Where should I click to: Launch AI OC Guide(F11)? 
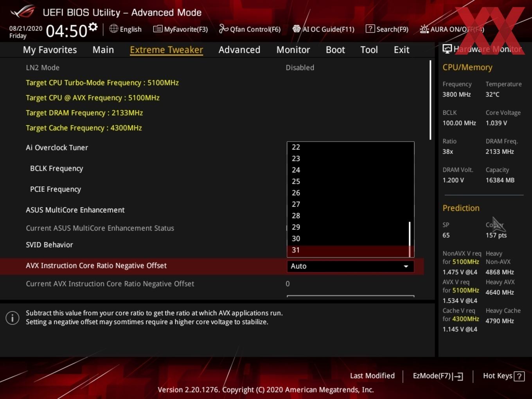click(324, 29)
